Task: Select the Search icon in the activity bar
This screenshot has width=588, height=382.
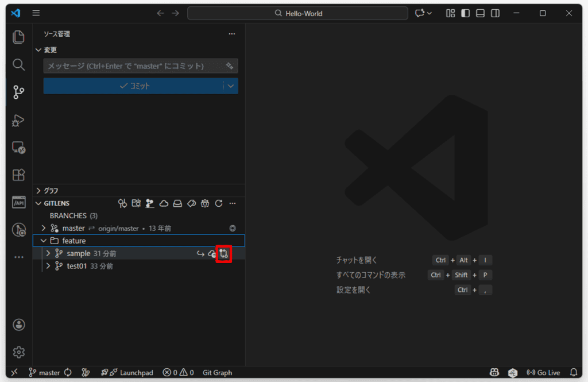Action: click(x=18, y=65)
